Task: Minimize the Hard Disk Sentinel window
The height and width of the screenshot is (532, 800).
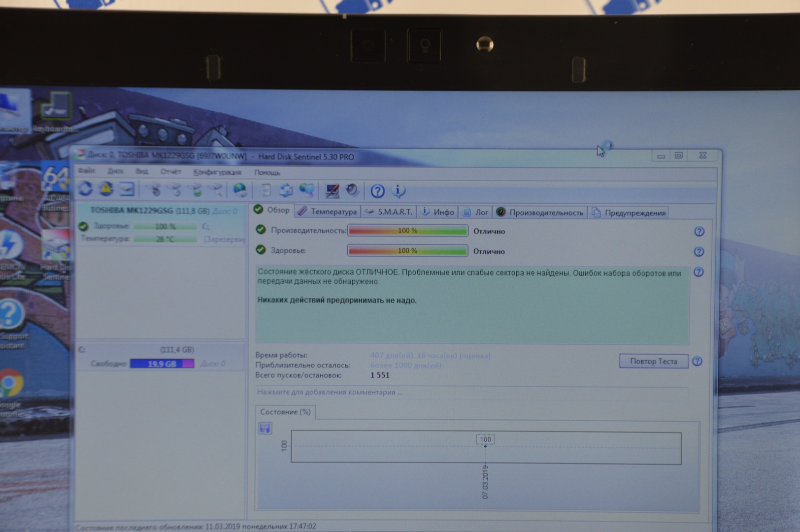Action: [x=661, y=156]
